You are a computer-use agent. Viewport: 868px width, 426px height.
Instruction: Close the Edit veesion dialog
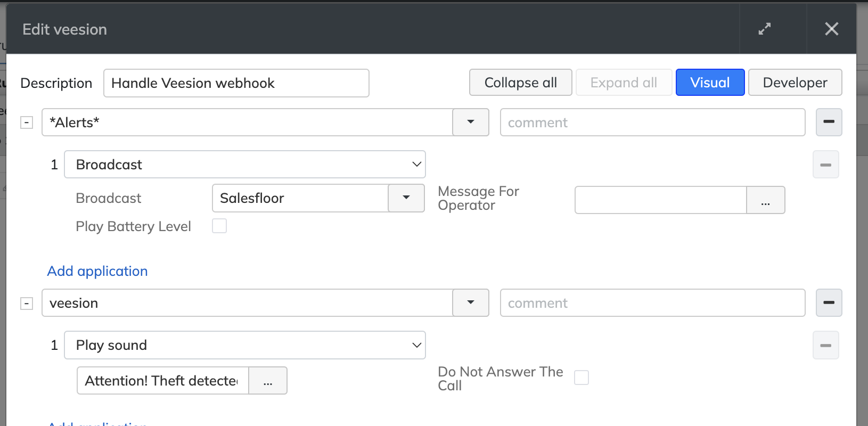coord(831,29)
